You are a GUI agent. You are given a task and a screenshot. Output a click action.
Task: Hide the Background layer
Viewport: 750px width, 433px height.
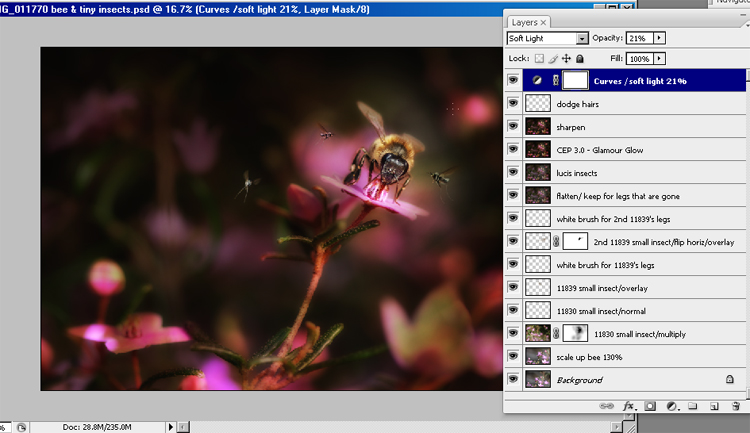[x=514, y=380]
